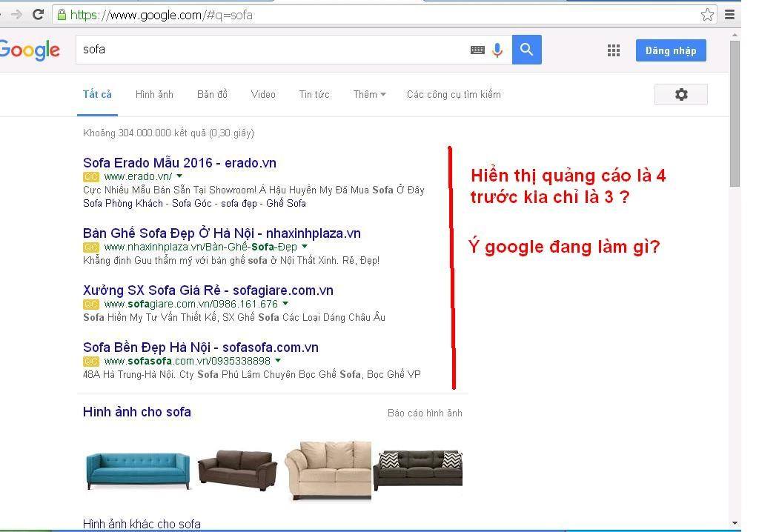Viewport: 759px width, 532px height.
Task: Switch to Video tab
Action: click(263, 94)
